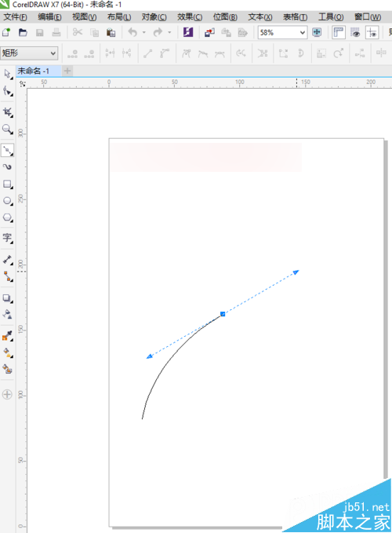Click the Cut scissors icon

(78, 33)
